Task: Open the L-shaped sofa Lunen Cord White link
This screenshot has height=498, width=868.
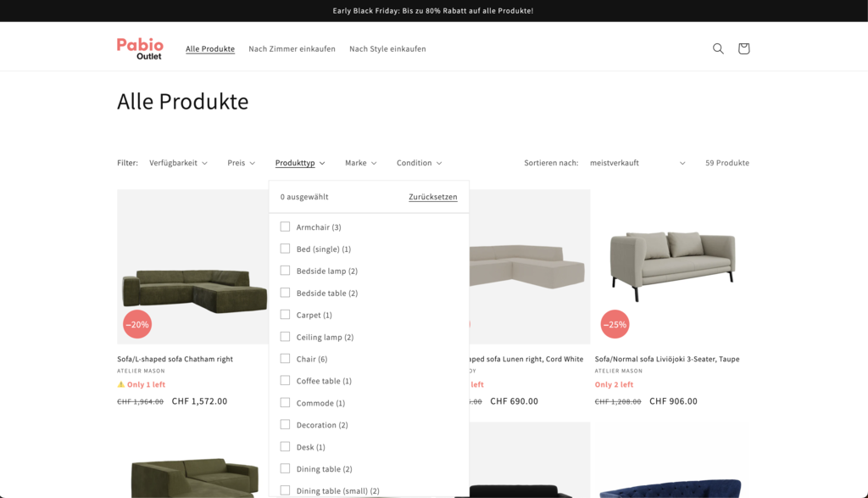Action: [526, 359]
